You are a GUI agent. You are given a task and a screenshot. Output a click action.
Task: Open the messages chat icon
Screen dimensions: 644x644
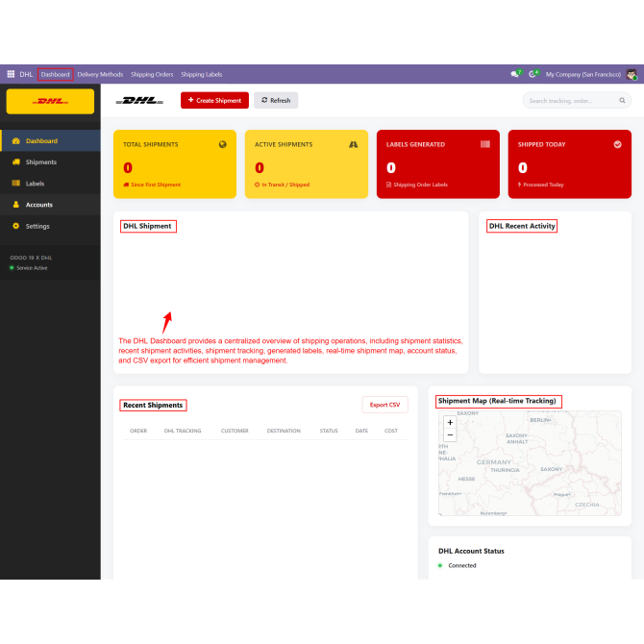pos(514,74)
